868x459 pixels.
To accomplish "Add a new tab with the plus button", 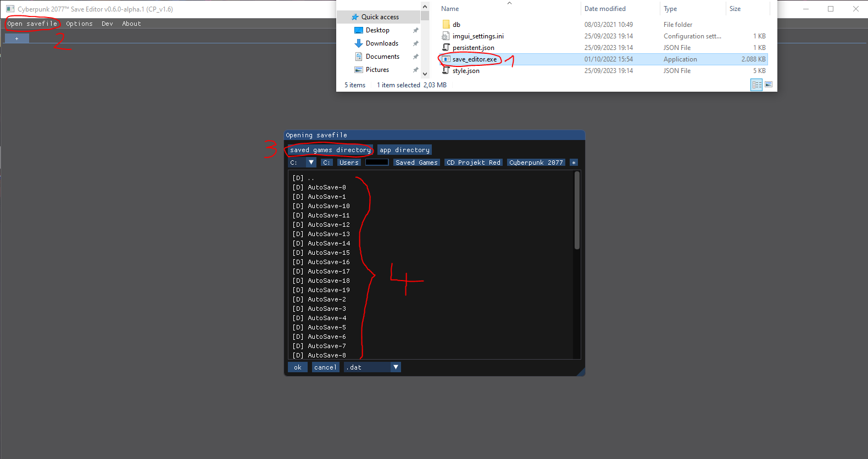I will tap(17, 38).
